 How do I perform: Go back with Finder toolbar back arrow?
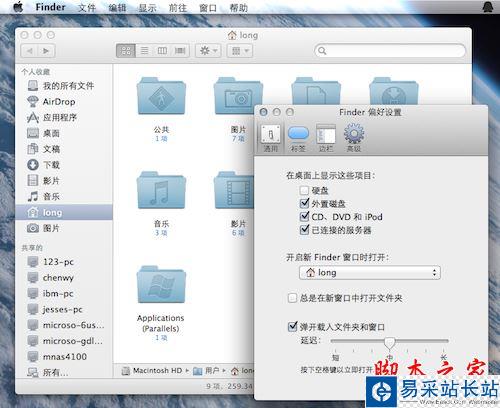30,51
